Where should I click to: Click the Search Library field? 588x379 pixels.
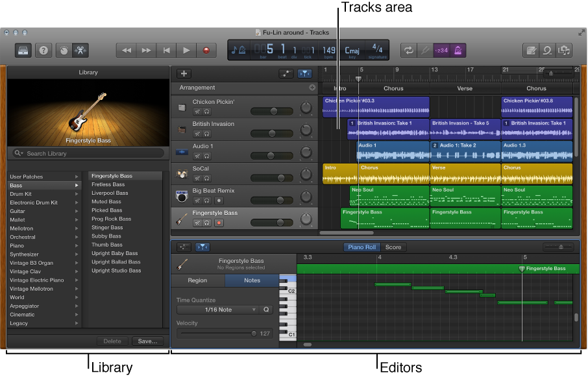tap(88, 153)
